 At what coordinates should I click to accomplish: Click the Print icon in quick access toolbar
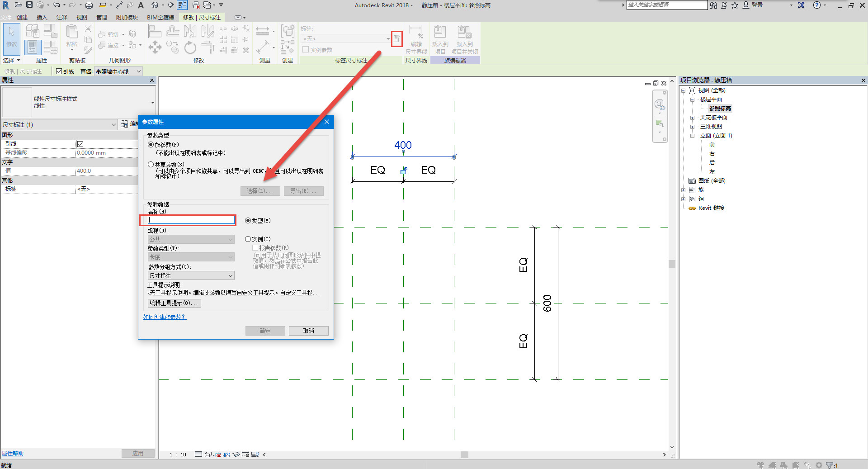(x=89, y=5)
